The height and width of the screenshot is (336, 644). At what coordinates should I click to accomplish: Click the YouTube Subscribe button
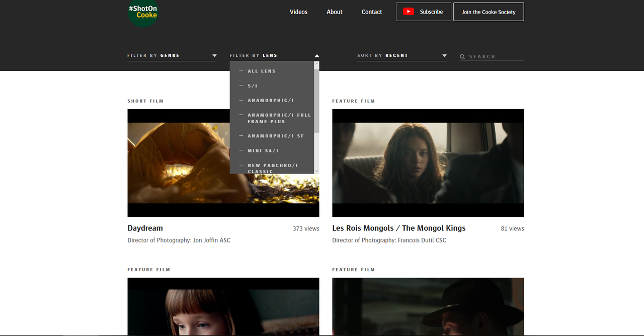(424, 12)
